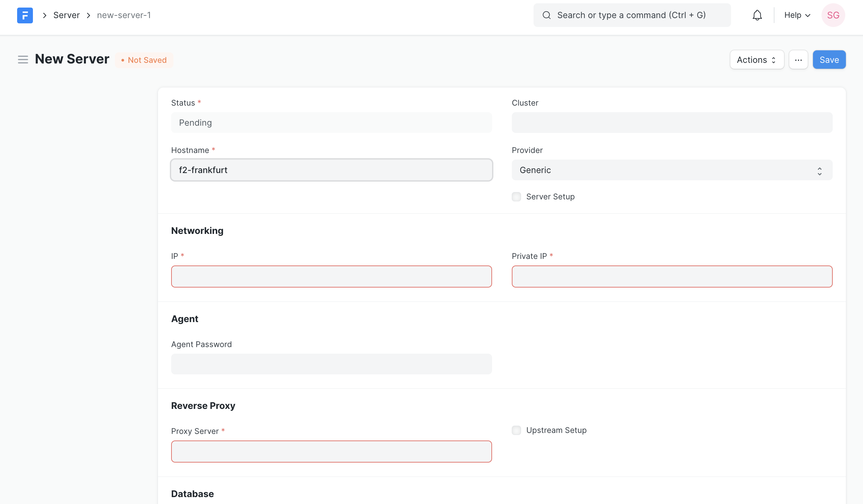863x504 pixels.
Task: Click the new-server-1 breadcrumb link
Action: coord(123,15)
